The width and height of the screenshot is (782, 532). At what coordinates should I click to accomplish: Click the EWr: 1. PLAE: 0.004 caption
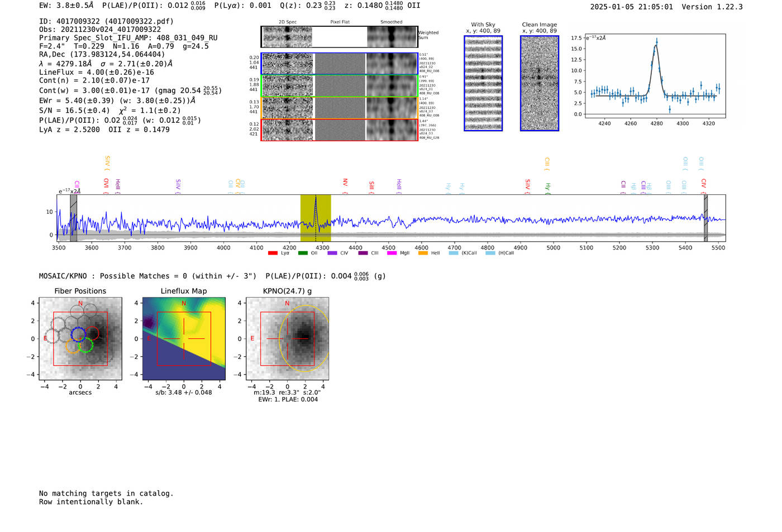pos(288,400)
